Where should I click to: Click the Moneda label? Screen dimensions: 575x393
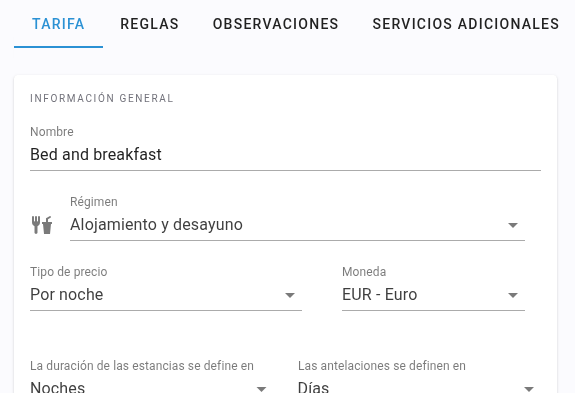(364, 272)
